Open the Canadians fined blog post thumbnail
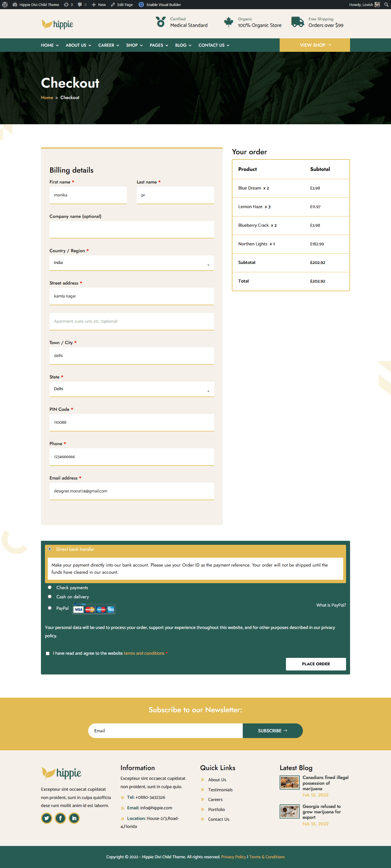Viewport: 391px width, 868px height. tap(289, 782)
